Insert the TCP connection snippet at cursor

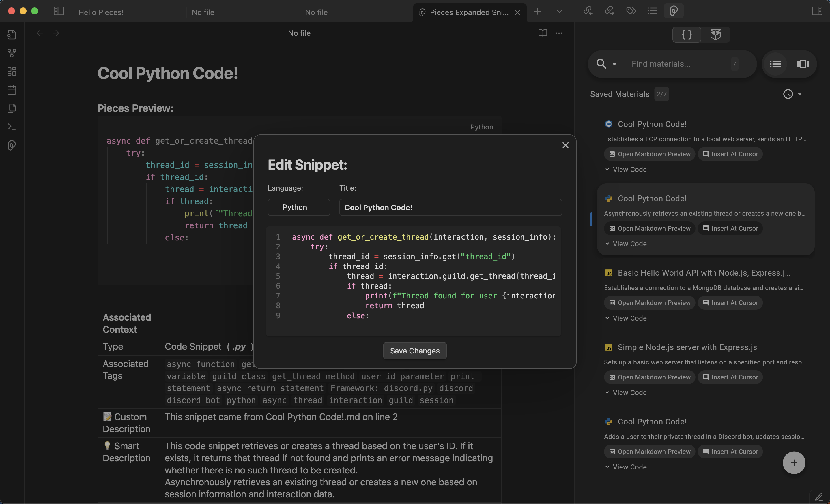pyautogui.click(x=730, y=154)
